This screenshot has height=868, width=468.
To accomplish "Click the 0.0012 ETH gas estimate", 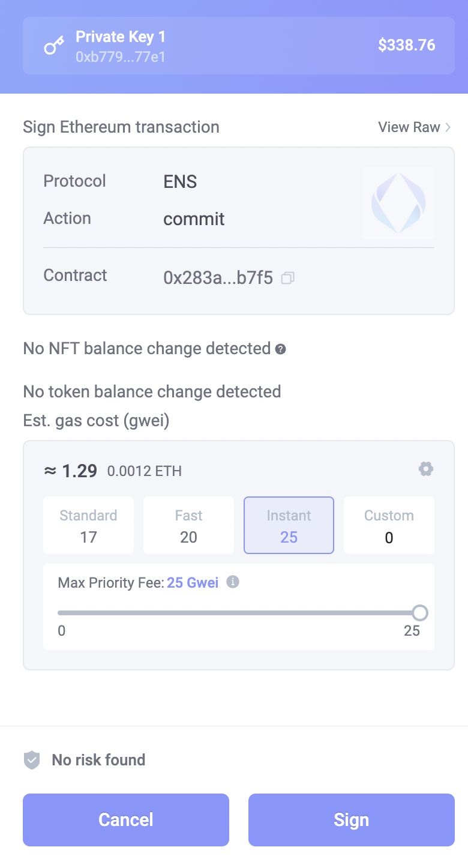I will (x=144, y=471).
